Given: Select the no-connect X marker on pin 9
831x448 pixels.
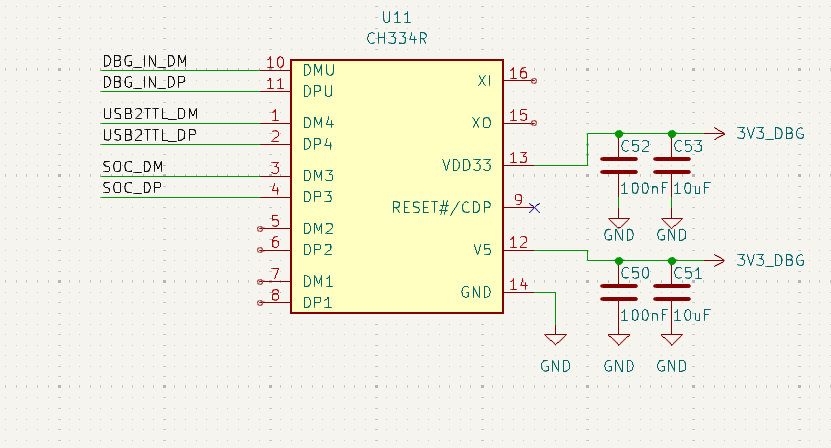Looking at the screenshot, I should [534, 208].
